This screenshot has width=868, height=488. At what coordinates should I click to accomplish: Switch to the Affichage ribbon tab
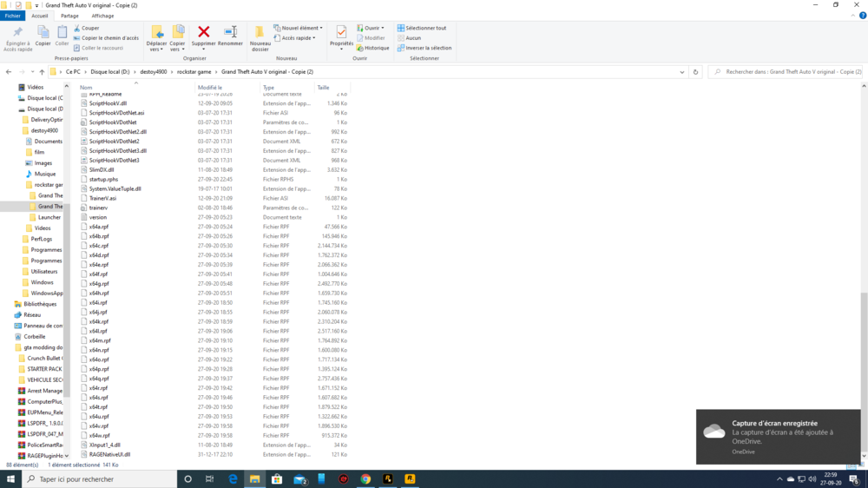102,16
